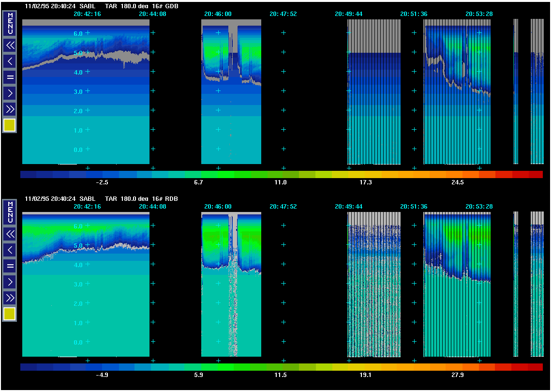Open the MENU button in the RDB panel
Viewport: 552px width, 392px height.
10,212
